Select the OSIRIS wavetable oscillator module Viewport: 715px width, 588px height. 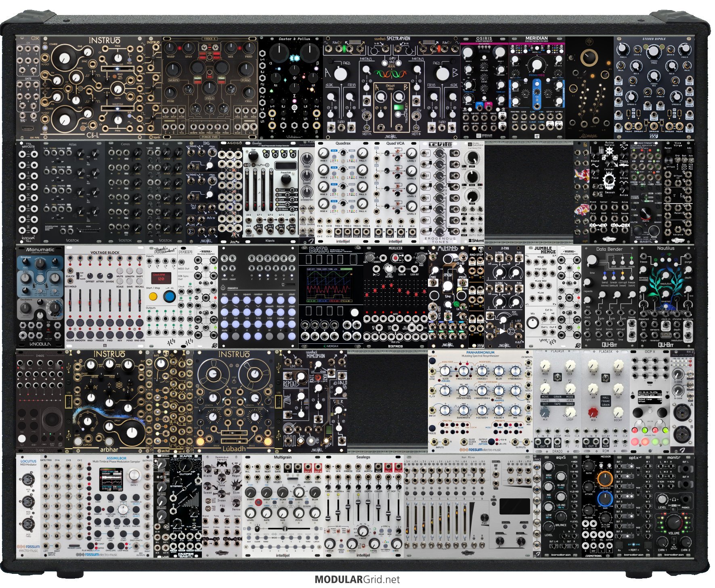point(484,87)
